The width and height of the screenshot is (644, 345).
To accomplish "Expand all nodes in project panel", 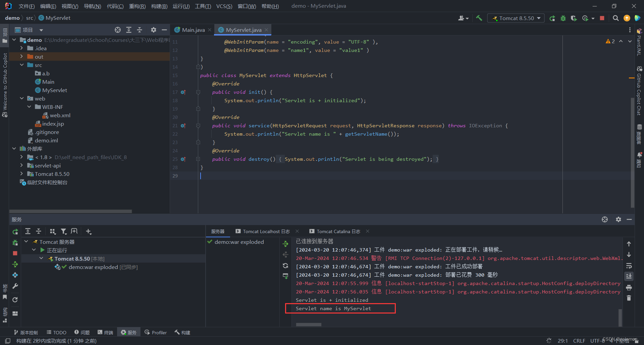I will (x=129, y=30).
